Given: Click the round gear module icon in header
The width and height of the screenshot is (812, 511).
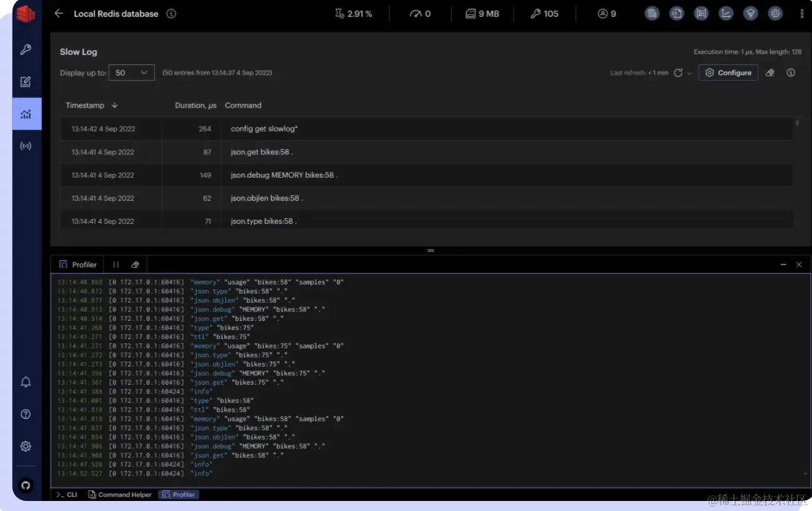Looking at the screenshot, I should pyautogui.click(x=775, y=13).
